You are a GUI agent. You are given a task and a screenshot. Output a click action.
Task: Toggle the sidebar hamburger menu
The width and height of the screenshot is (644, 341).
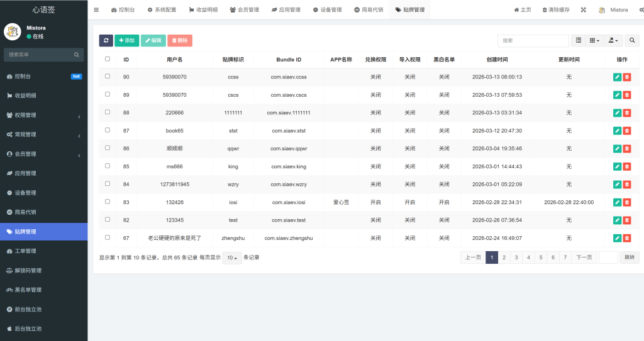click(96, 10)
